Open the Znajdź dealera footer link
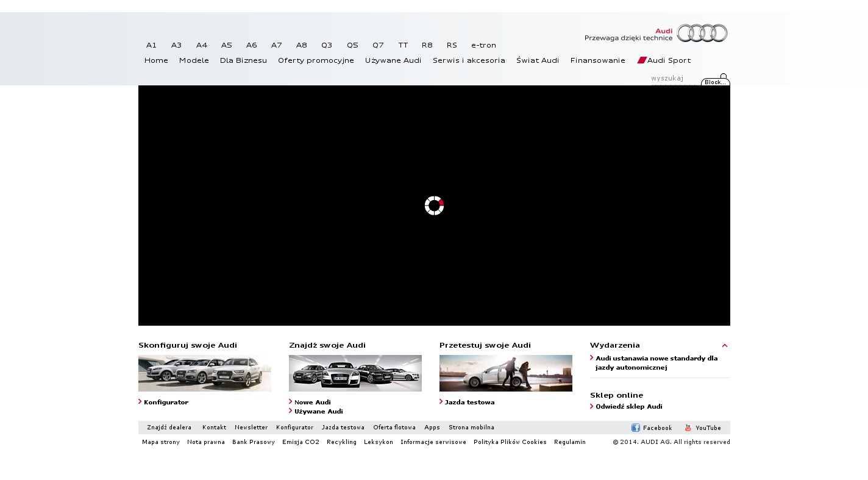 (169, 428)
